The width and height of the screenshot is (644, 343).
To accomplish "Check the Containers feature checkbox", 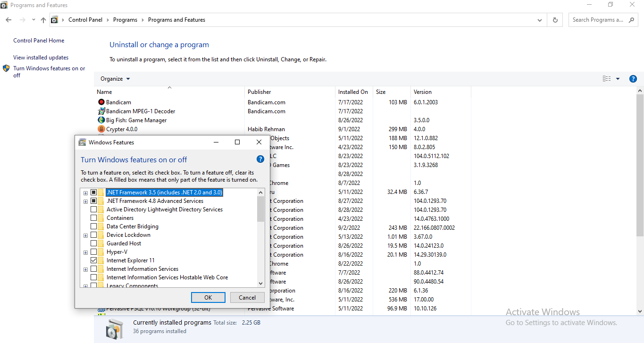I will (x=93, y=218).
